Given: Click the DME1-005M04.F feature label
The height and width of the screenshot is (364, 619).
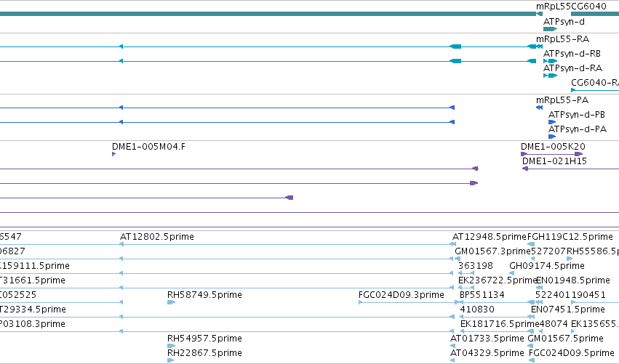Looking at the screenshot, I should (149, 147).
